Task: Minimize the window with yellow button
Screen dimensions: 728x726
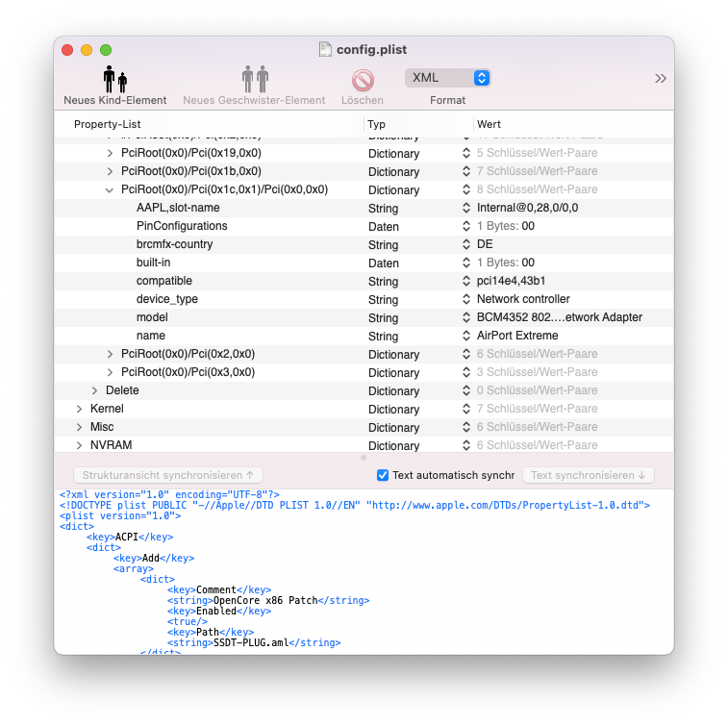Action: point(87,50)
